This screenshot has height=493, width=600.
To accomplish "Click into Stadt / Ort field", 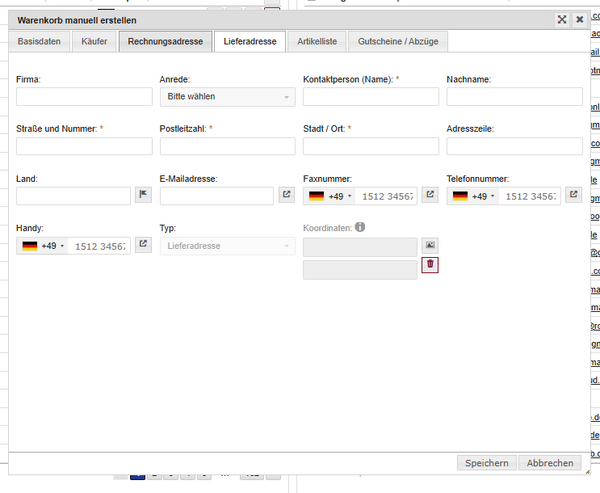I will point(371,146).
